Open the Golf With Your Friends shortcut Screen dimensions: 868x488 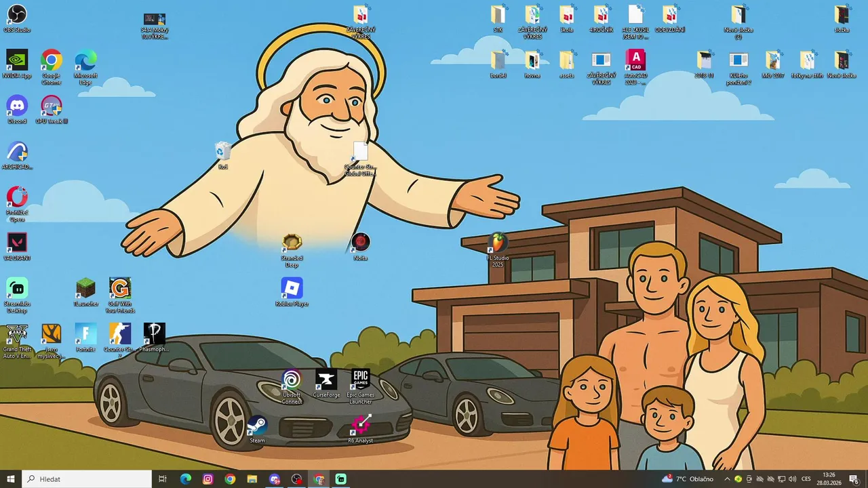pos(120,295)
